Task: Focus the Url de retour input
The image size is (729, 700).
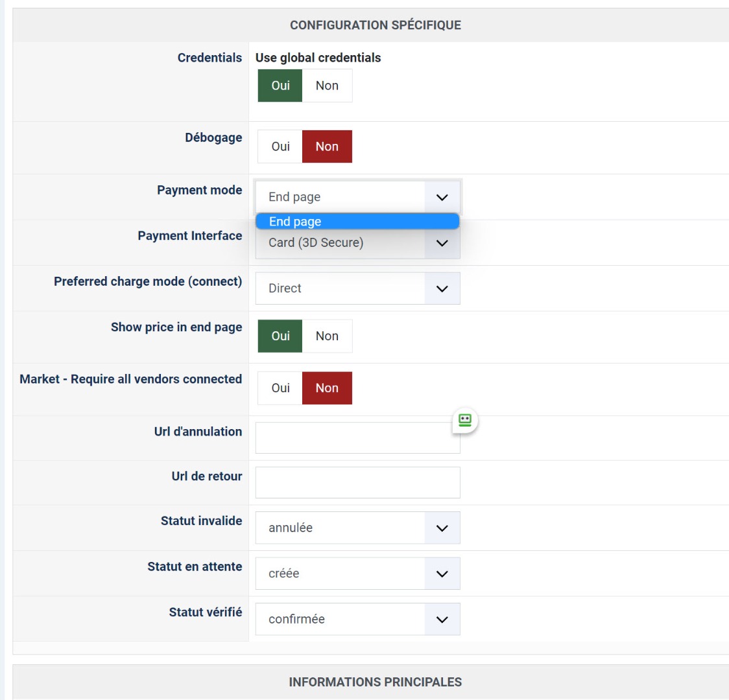Action: 357,483
